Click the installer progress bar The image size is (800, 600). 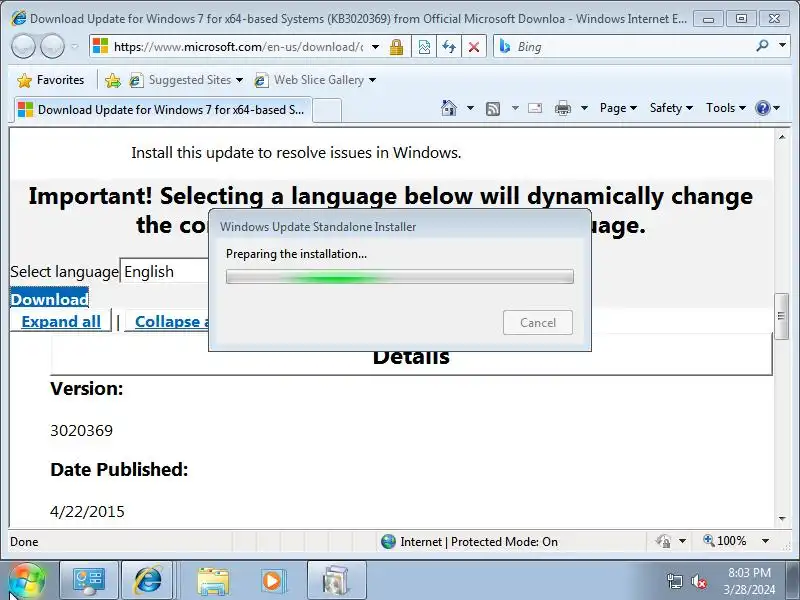coord(399,277)
